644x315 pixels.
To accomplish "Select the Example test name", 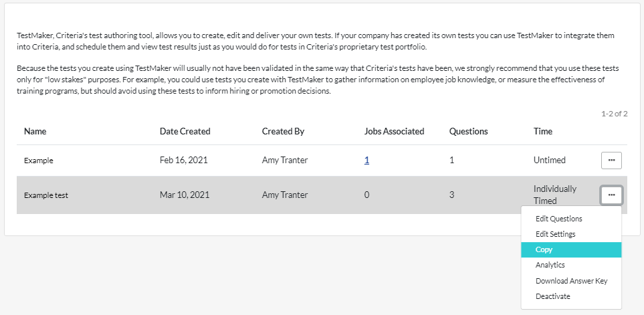I will pyautogui.click(x=46, y=195).
